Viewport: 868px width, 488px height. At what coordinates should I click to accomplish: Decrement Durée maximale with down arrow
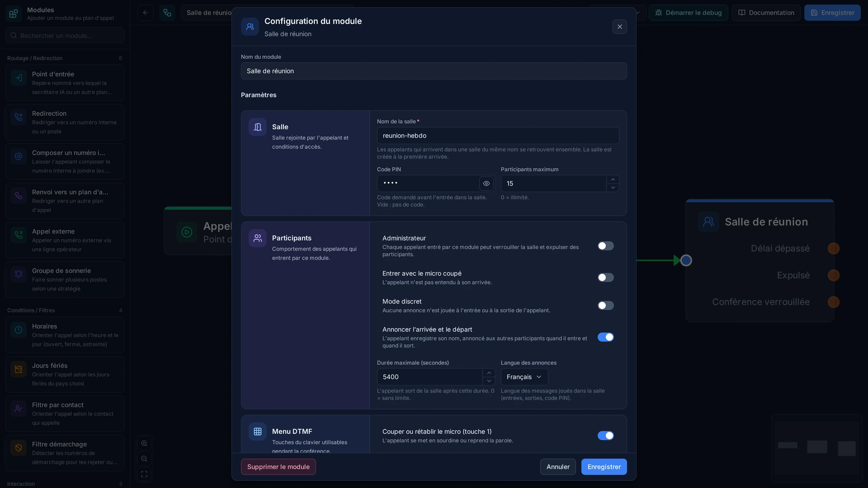pos(489,381)
